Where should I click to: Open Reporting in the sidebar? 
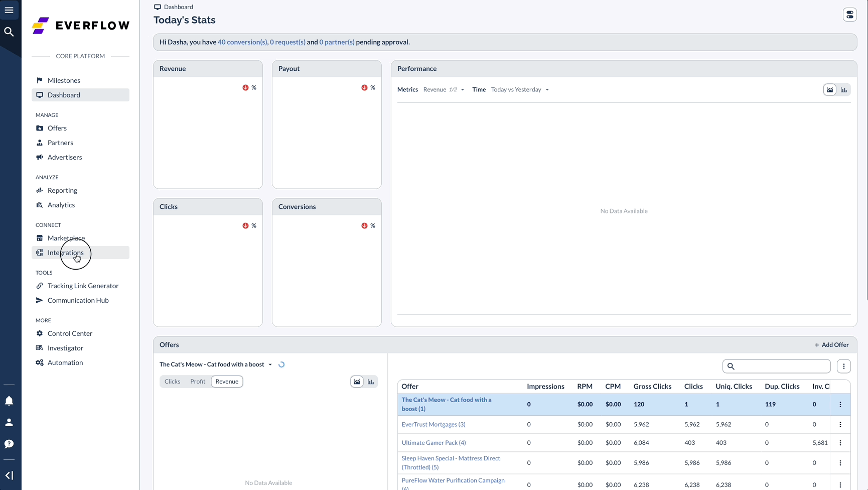point(80,190)
